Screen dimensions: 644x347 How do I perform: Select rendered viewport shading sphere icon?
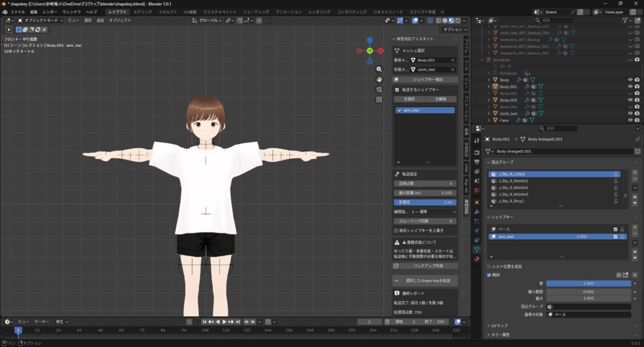[x=458, y=21]
